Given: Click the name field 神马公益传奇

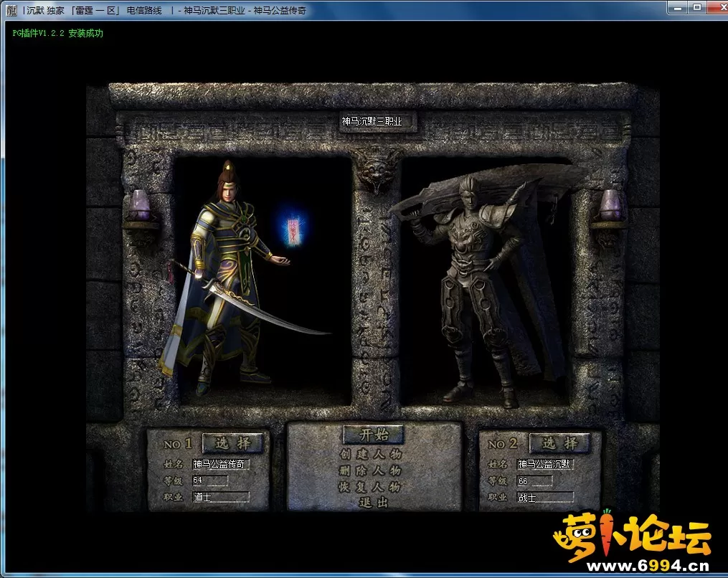Looking at the screenshot, I should [220, 464].
